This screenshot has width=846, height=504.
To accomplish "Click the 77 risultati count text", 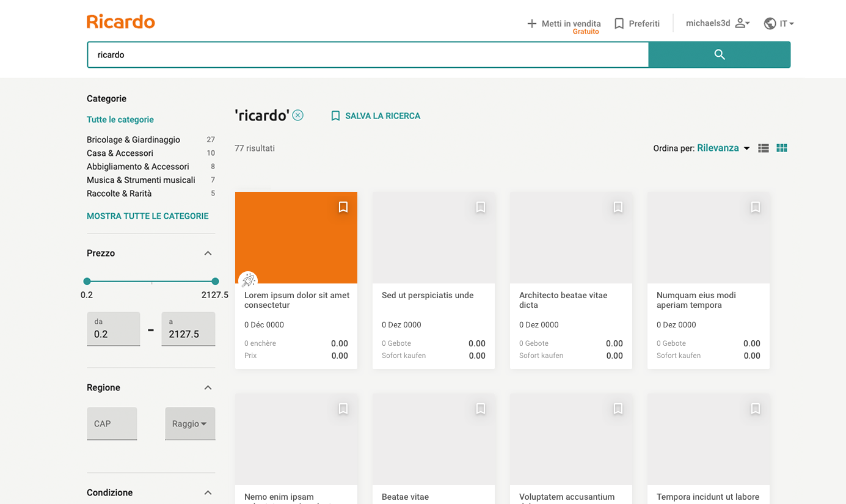I will pyautogui.click(x=255, y=148).
